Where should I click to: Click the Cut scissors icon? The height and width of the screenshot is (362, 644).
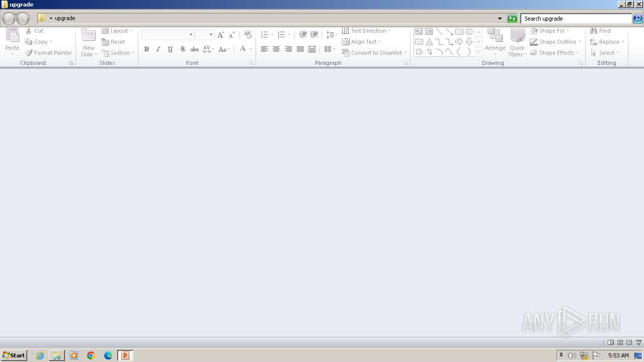pos(29,31)
